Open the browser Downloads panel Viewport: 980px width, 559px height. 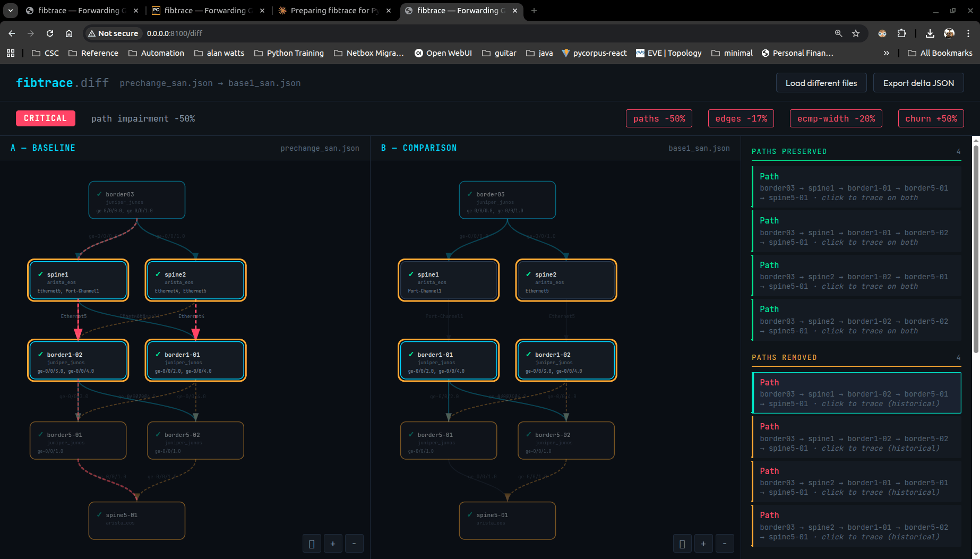point(930,33)
